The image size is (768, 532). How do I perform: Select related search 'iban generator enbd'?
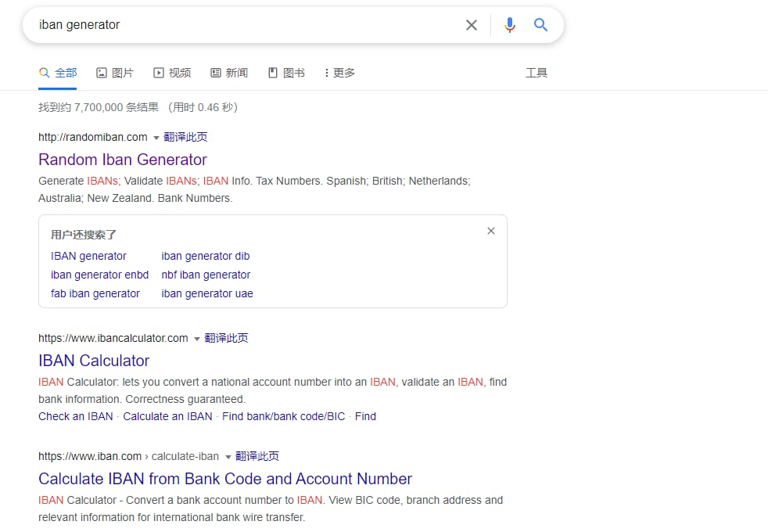[99, 275]
